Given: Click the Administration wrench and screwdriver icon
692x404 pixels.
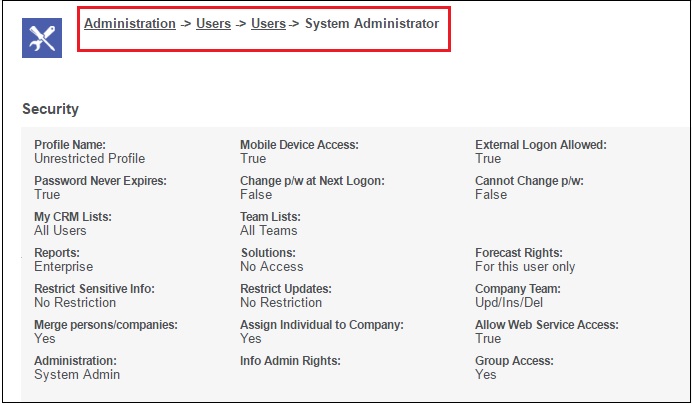Looking at the screenshot, I should (42, 38).
